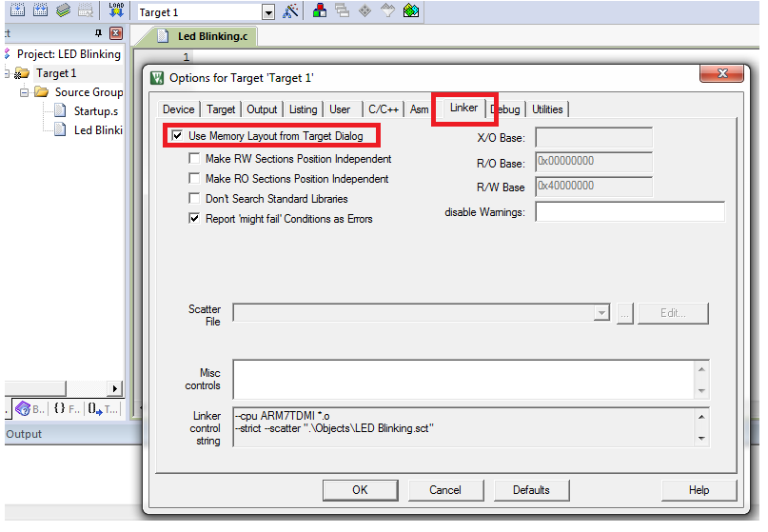Image resolution: width=768 pixels, height=532 pixels.
Task: Open the Target 1 dropdown list
Action: [267, 12]
